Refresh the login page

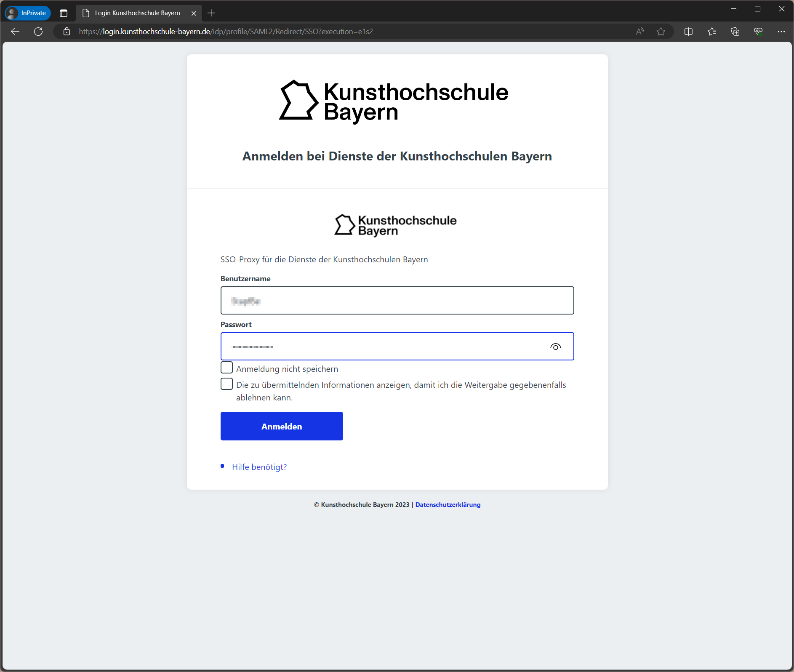(38, 32)
